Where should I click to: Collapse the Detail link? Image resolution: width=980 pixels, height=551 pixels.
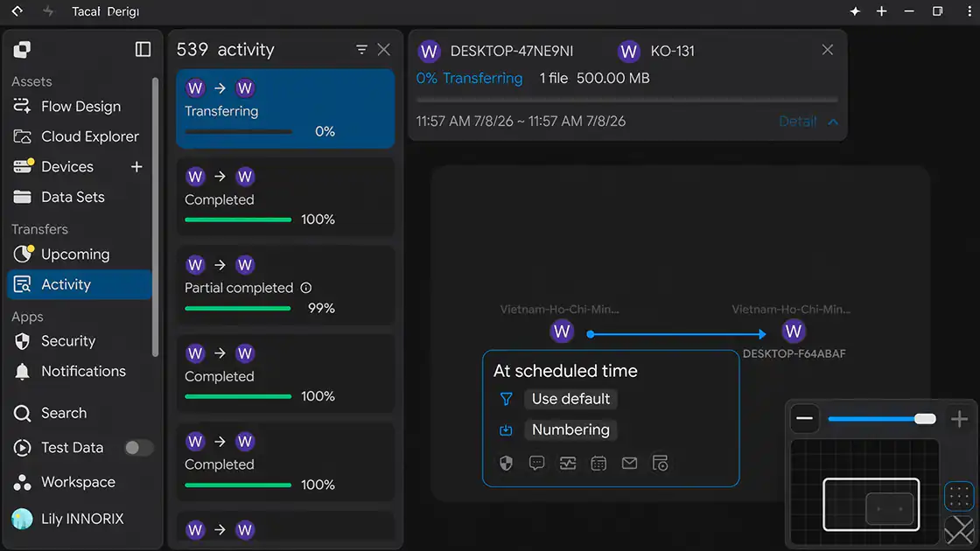[x=797, y=122]
